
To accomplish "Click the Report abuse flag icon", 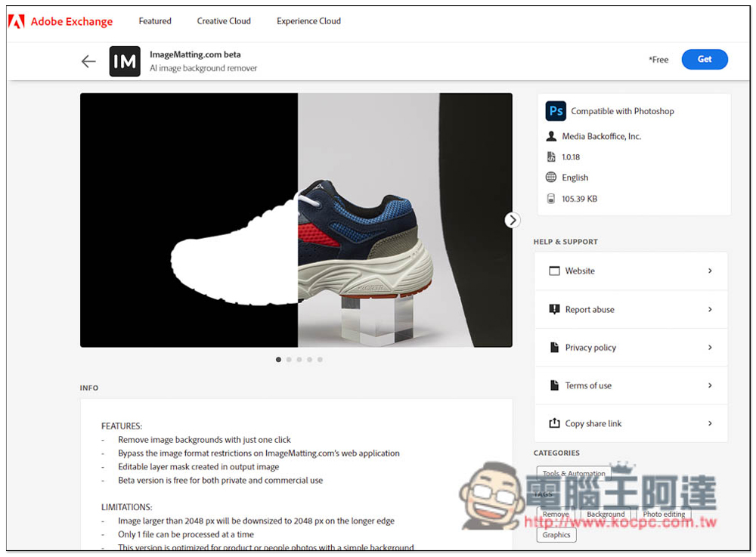I will (554, 309).
